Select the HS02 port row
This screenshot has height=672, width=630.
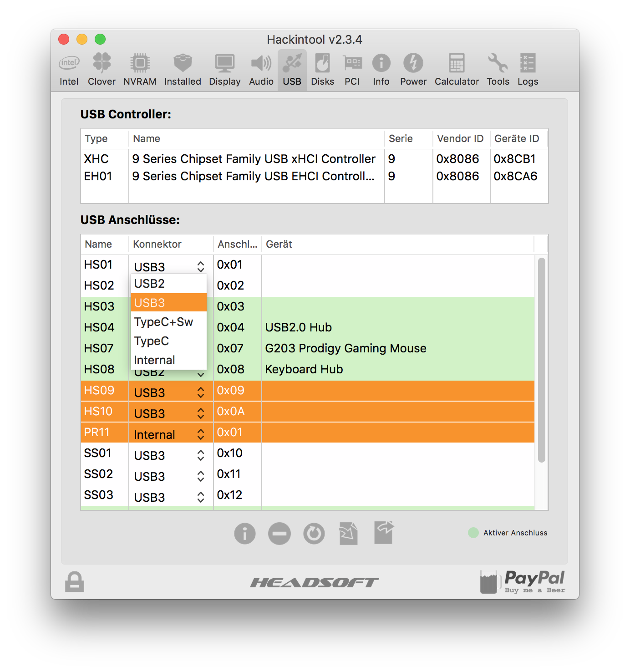click(308, 285)
